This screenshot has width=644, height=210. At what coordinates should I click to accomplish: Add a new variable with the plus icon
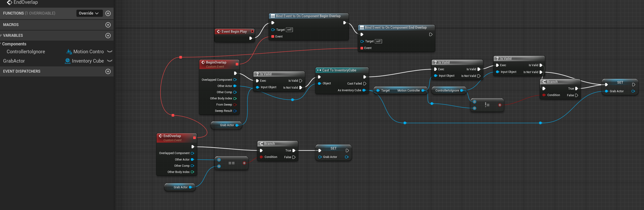(108, 36)
